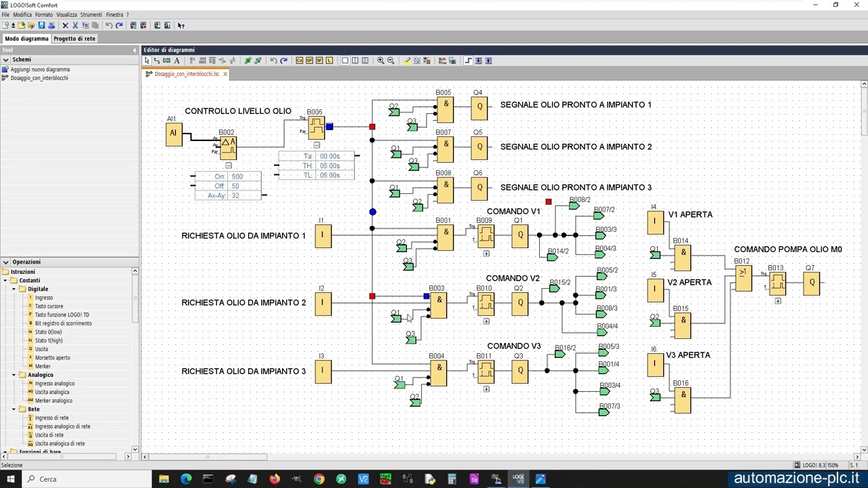Click the Windows search box Cerca
868x488 pixels.
(87, 479)
